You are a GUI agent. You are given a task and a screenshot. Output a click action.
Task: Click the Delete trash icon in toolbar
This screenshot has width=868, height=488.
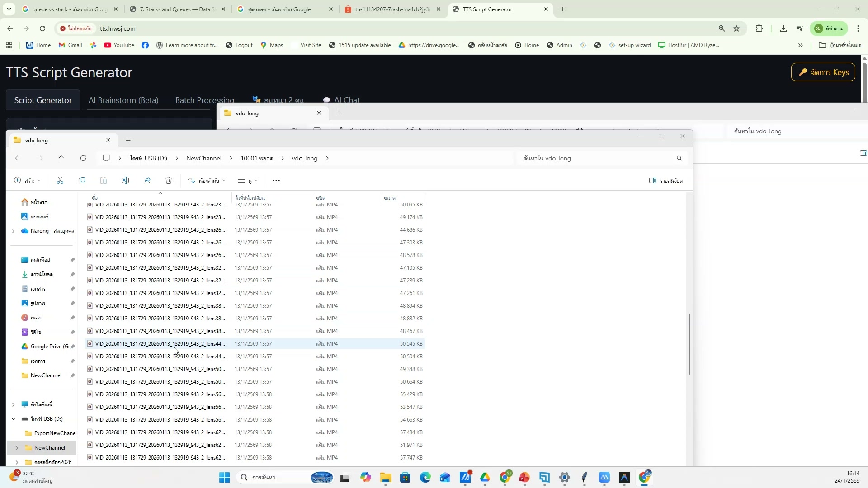[169, 181]
